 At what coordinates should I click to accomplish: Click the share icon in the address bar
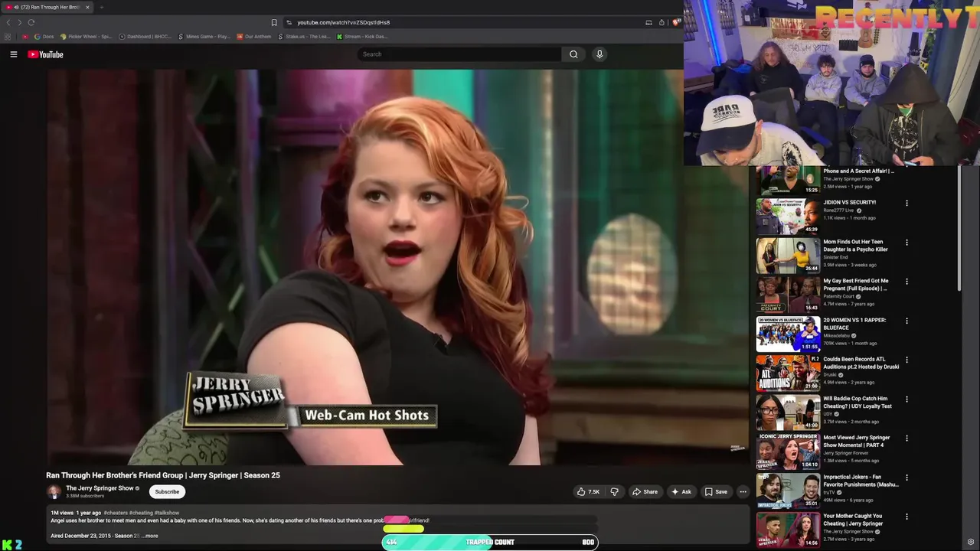click(661, 22)
